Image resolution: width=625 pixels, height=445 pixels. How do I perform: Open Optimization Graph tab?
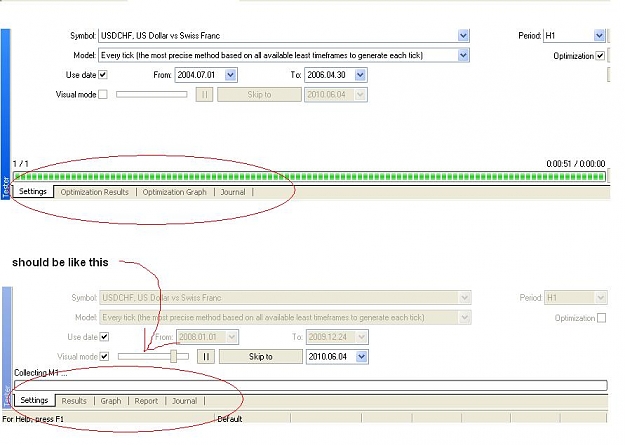(175, 192)
